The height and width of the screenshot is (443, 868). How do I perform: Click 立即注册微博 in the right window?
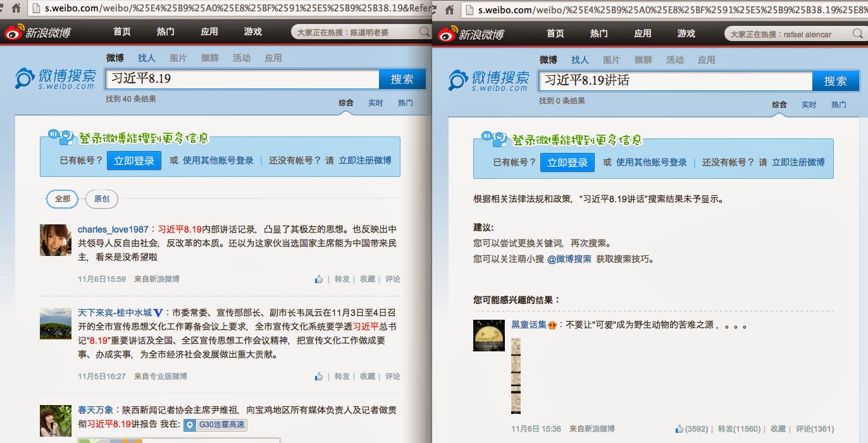798,162
